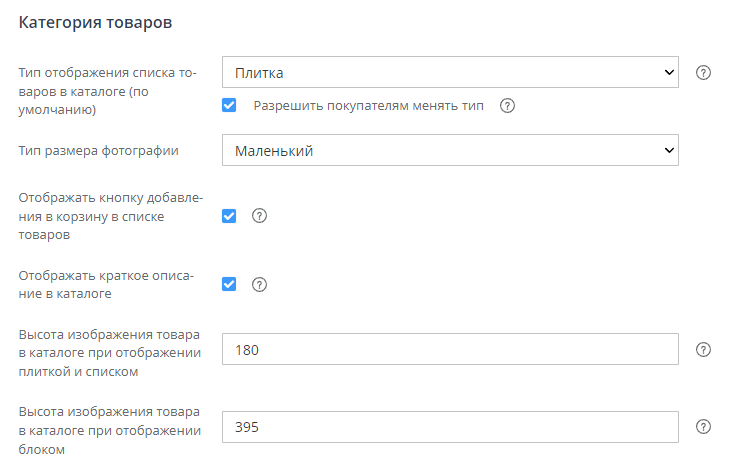Show help for add-to-cart button checkbox
740x476 pixels.
[259, 216]
